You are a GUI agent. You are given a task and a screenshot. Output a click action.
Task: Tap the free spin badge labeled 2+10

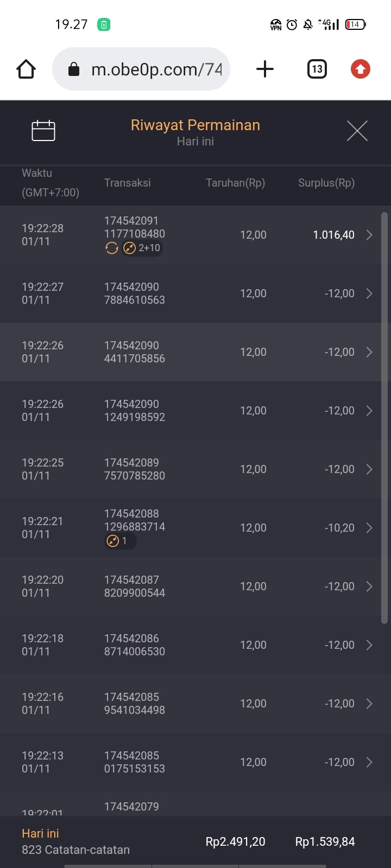[x=143, y=248]
